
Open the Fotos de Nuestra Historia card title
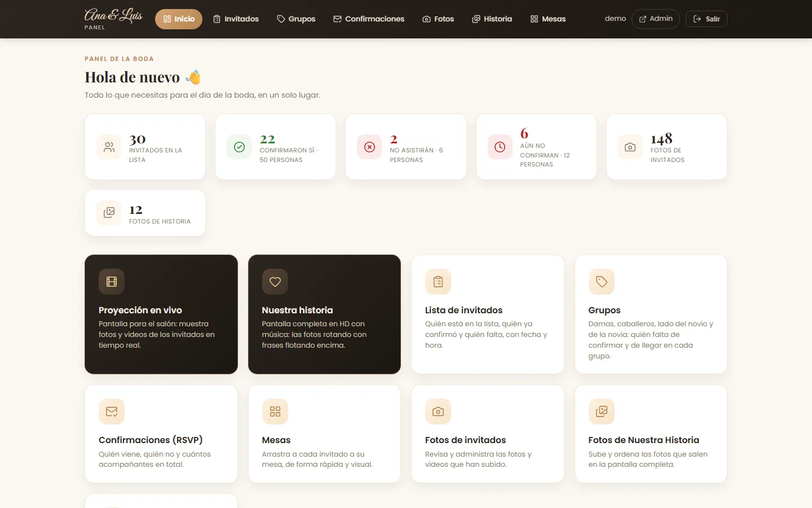(643, 440)
